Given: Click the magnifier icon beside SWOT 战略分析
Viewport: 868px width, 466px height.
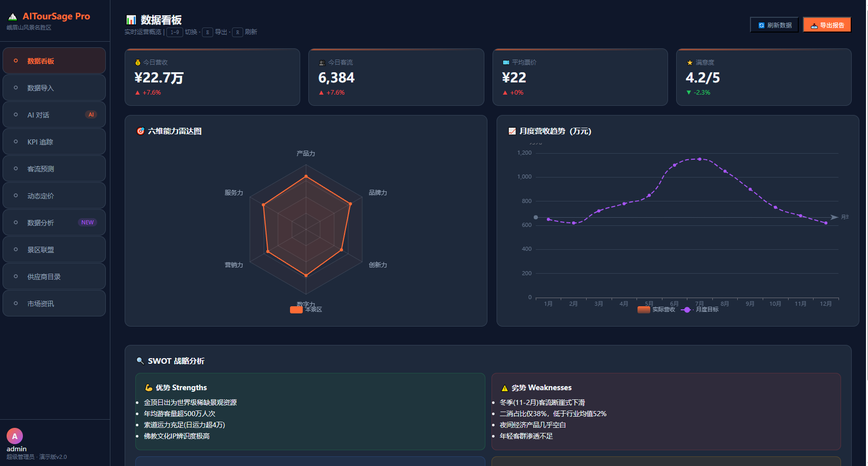Looking at the screenshot, I should point(140,361).
